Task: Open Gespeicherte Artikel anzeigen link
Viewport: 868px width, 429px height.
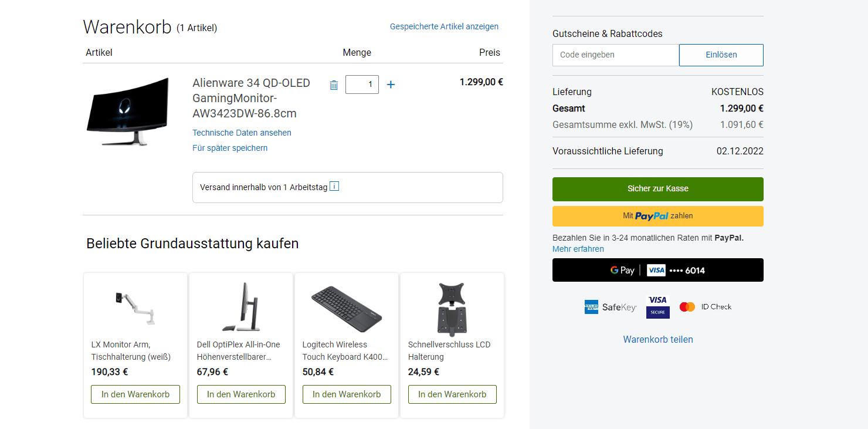Action: (444, 26)
